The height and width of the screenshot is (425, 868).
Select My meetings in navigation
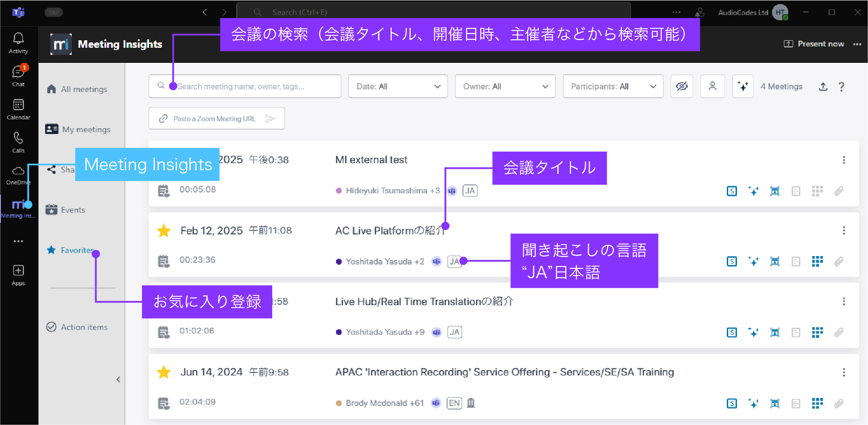point(78,129)
